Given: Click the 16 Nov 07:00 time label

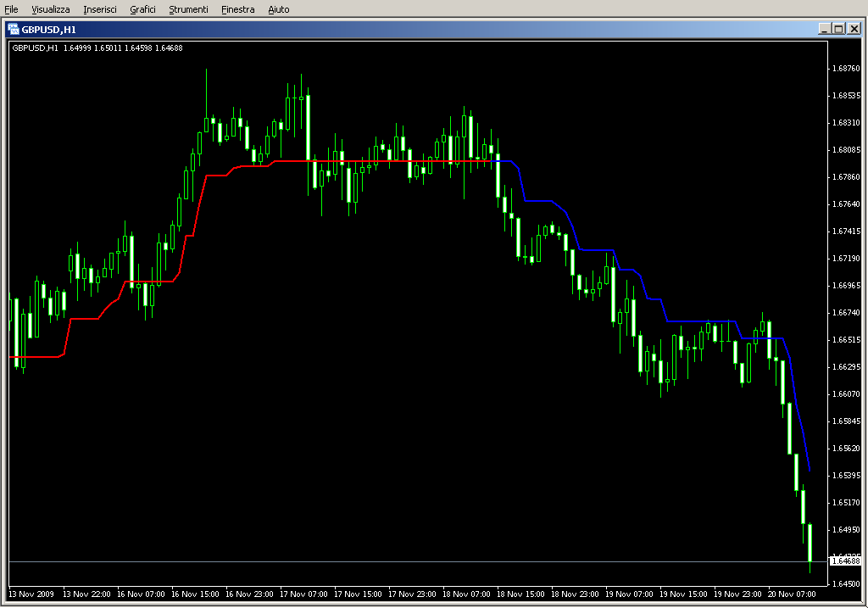Looking at the screenshot, I should point(141,594).
